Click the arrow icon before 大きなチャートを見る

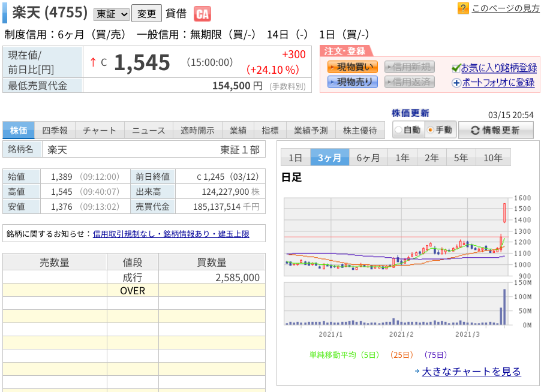(417, 372)
